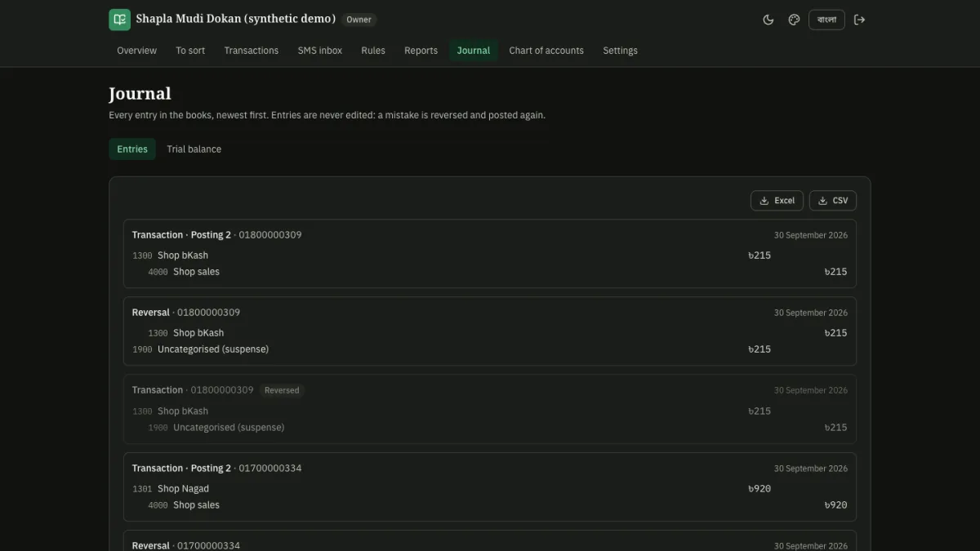
Task: Go to the To sort section
Action: (x=190, y=51)
